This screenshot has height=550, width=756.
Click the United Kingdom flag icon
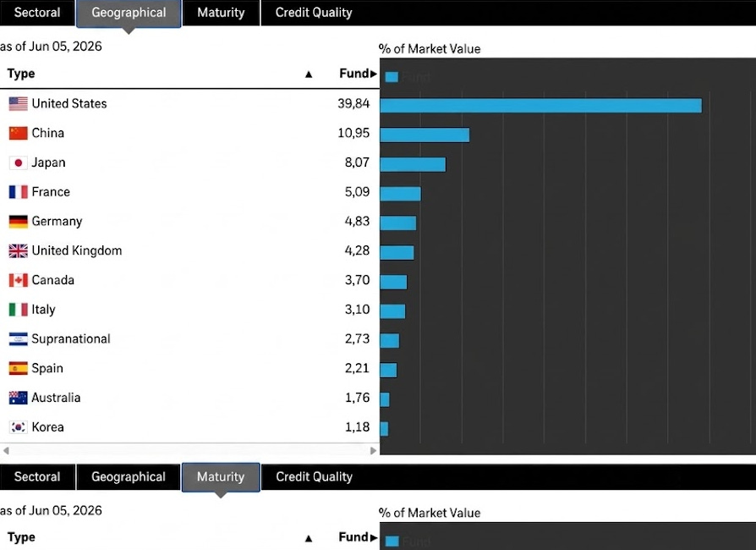(19, 250)
